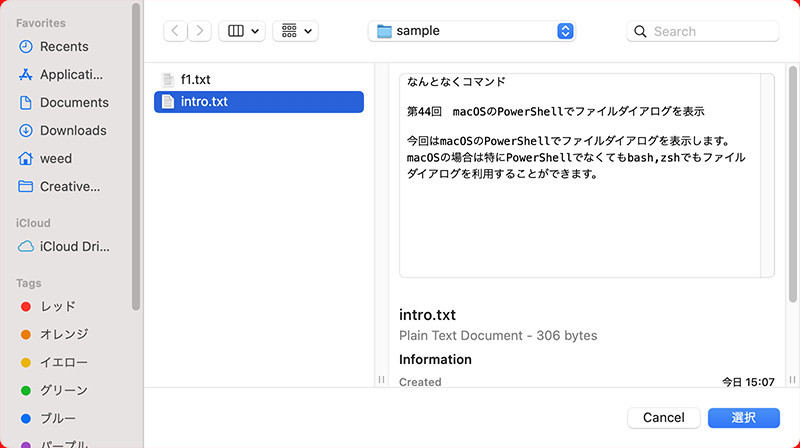Image resolution: width=800 pixels, height=448 pixels.
Task: Click the blue 選択 button
Action: tap(743, 418)
